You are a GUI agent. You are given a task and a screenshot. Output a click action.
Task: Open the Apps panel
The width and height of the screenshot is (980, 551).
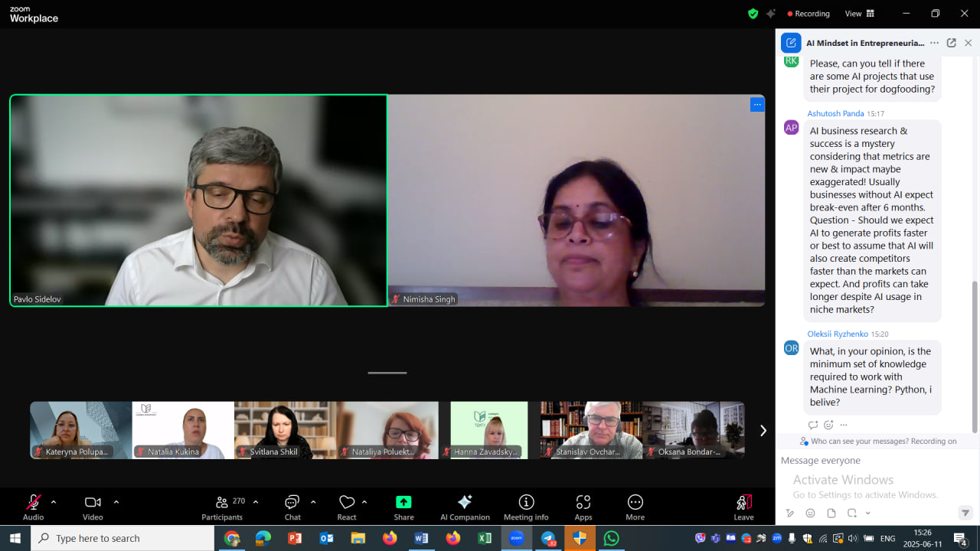coord(583,507)
